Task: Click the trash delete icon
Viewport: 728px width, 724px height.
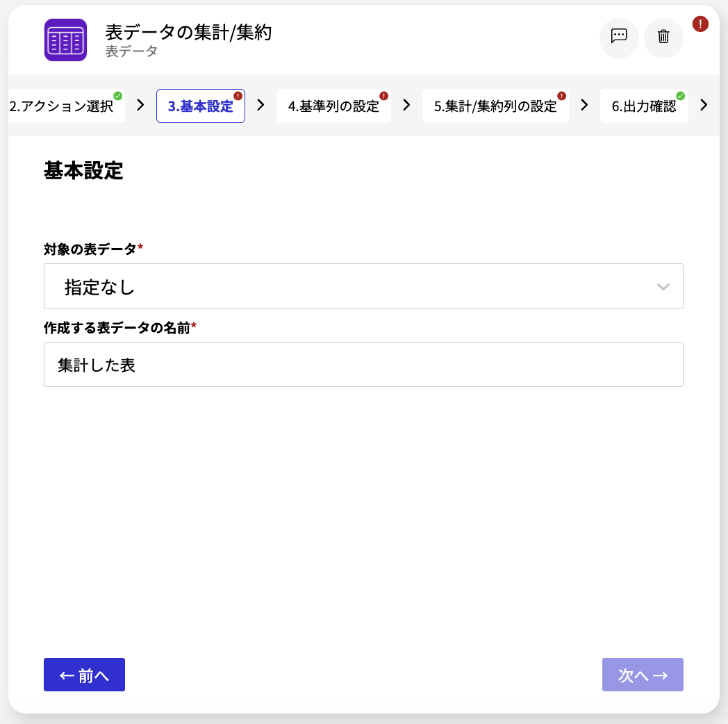Action: coord(663,37)
